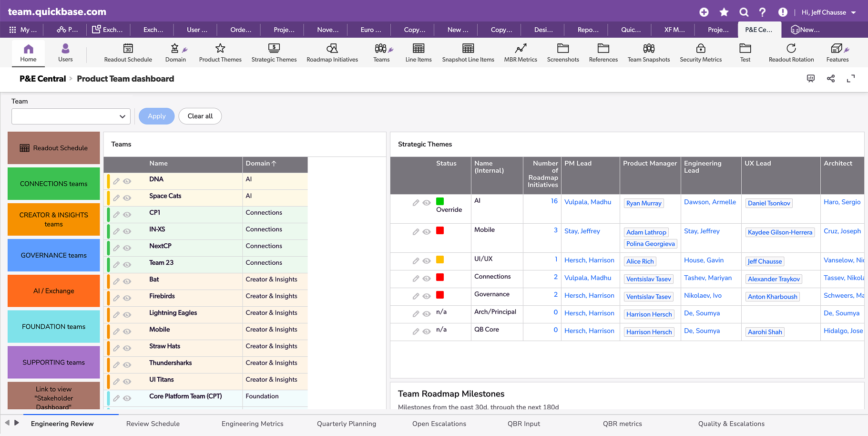
Task: Switch to the Quarterly Planning tab
Action: 347,424
